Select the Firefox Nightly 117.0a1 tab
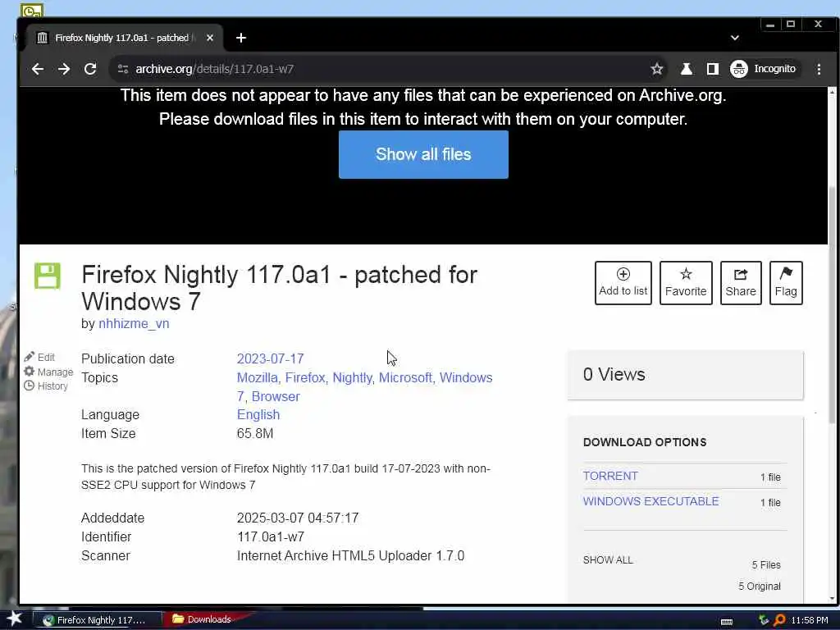Image resolution: width=840 pixels, height=630 pixels. tap(122, 38)
